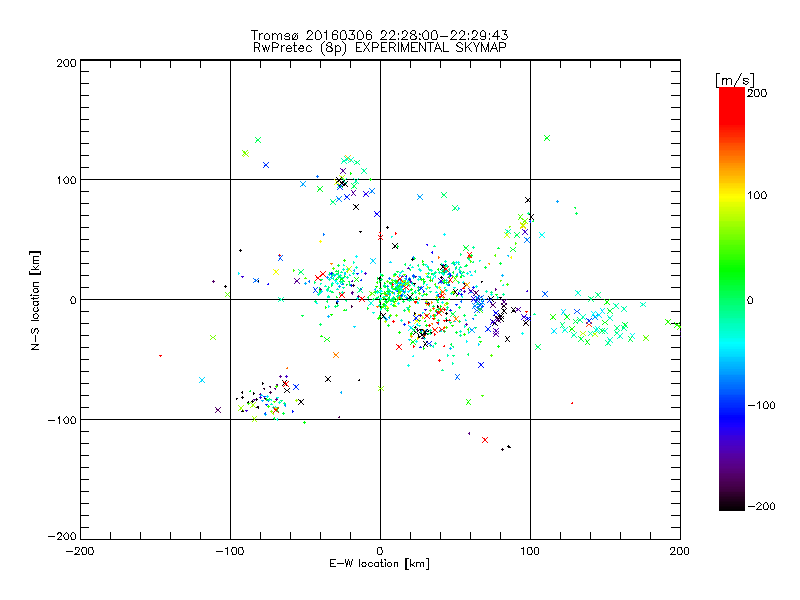Click the color bar tick label "0"
Viewport: 800px width, 600px height.
click(750, 300)
